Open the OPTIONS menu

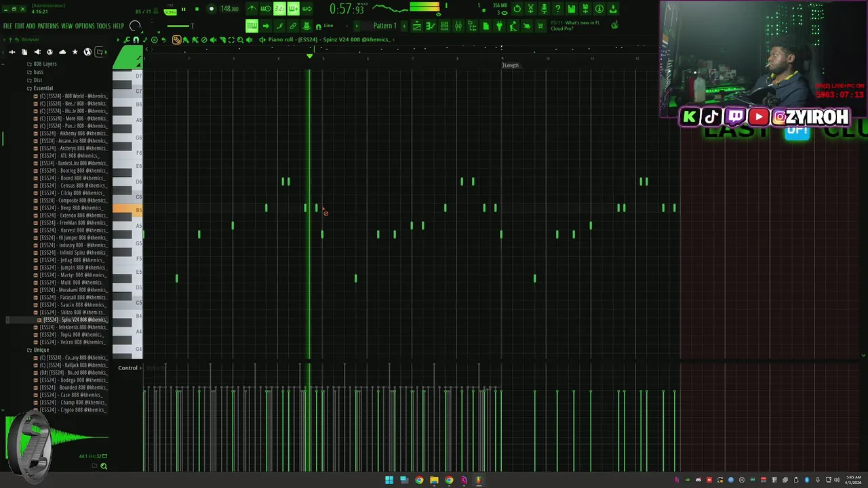click(x=85, y=26)
